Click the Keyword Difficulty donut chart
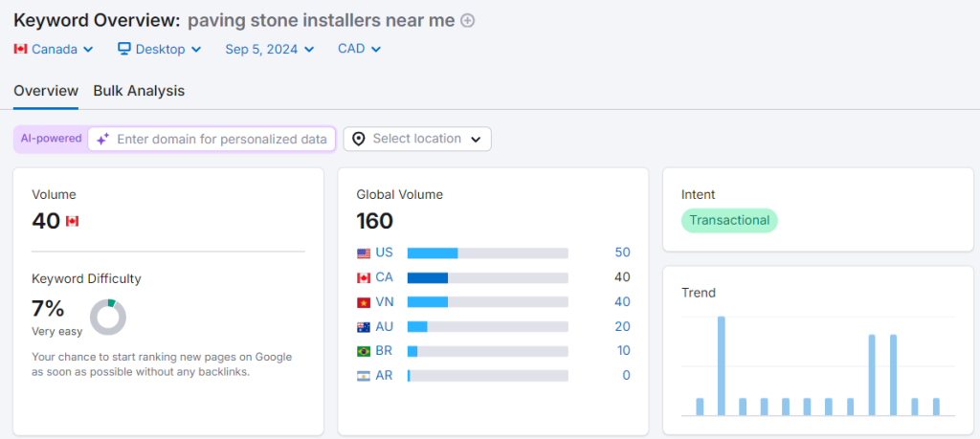The image size is (980, 439). (108, 317)
